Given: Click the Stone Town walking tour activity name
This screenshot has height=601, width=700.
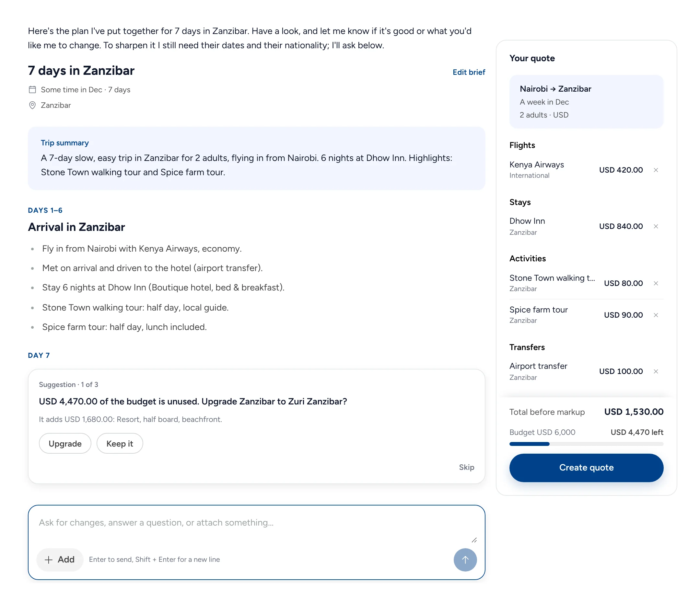Looking at the screenshot, I should [552, 278].
